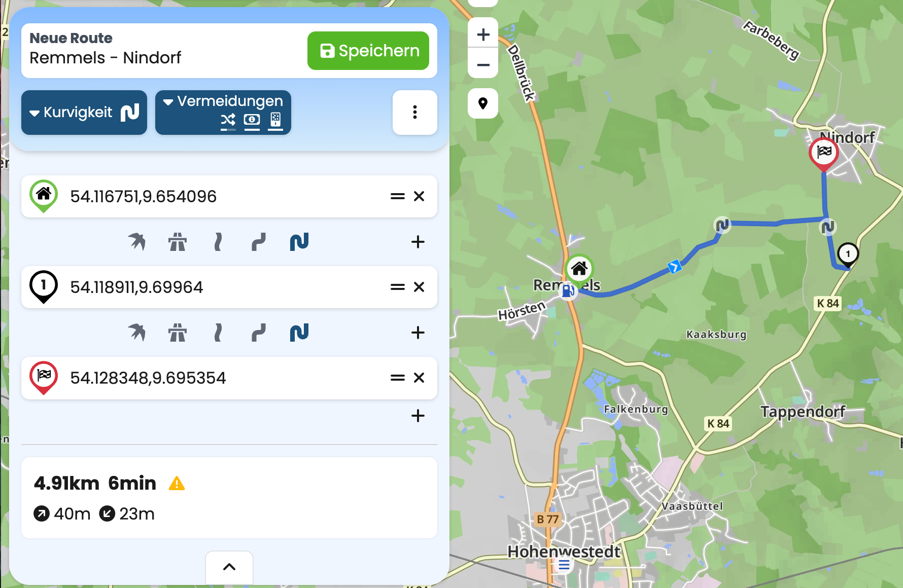Collapse the route panel with chevron up
The width and height of the screenshot is (903, 588).
tap(229, 567)
